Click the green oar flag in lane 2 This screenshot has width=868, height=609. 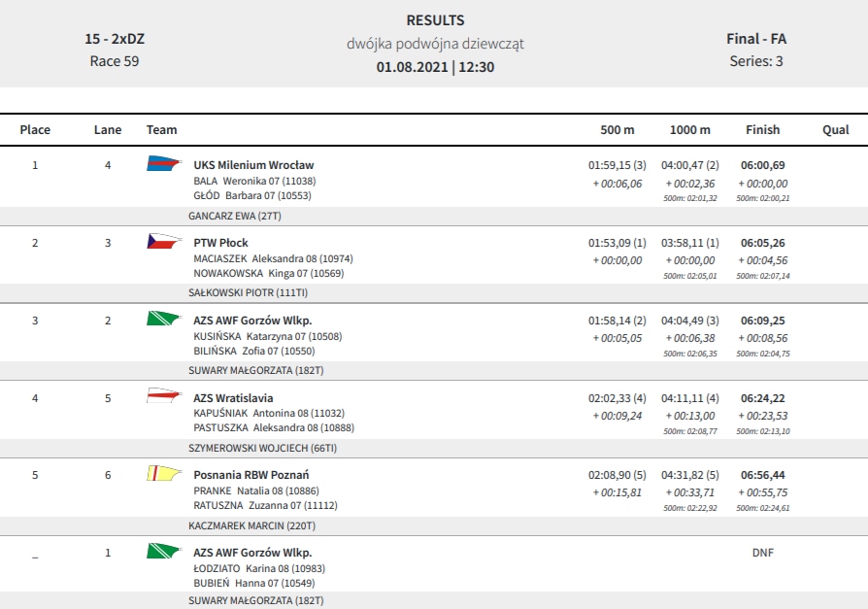click(164, 319)
